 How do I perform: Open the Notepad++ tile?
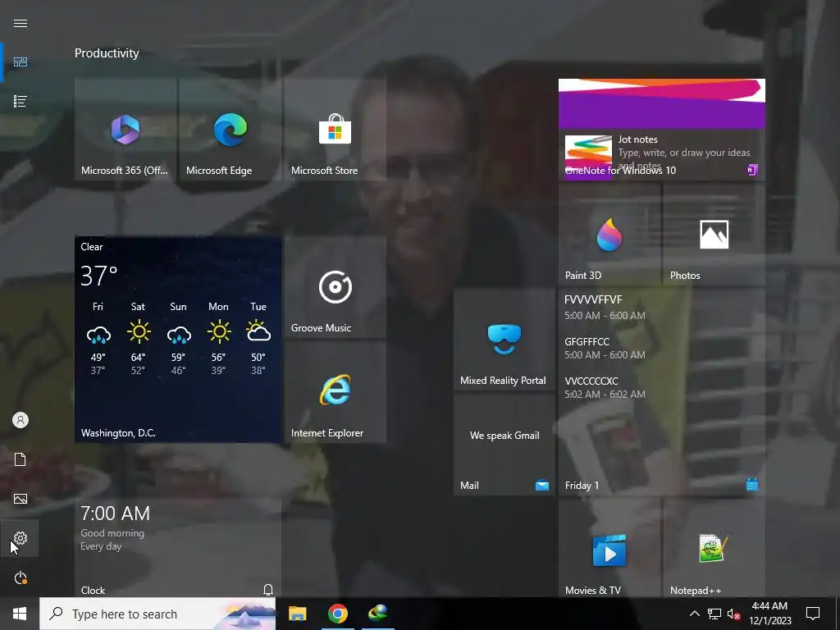714,548
